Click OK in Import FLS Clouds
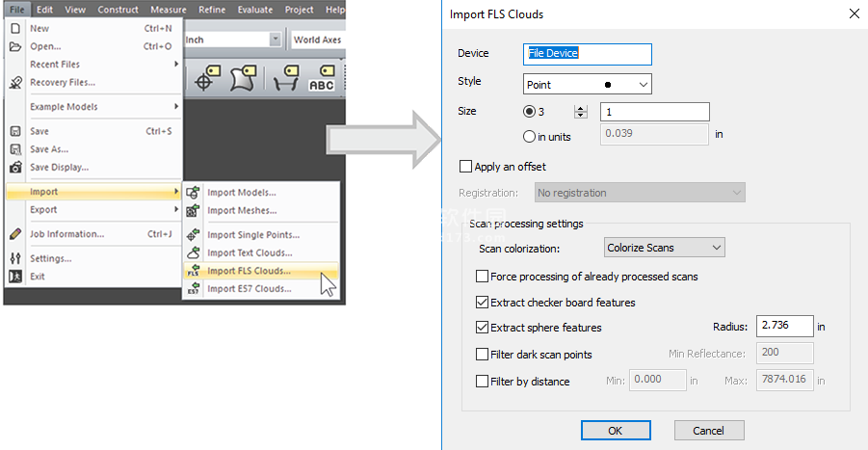The width and height of the screenshot is (868, 450). 616,431
